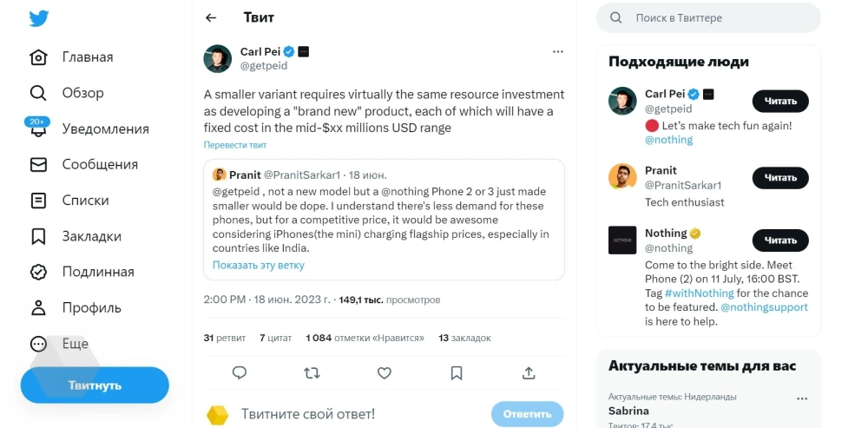
Task: Click the share upload icon
Action: (x=529, y=372)
